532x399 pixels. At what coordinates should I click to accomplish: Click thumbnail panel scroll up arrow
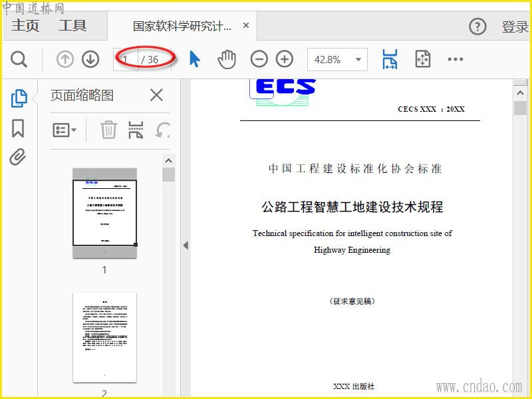tap(169, 161)
